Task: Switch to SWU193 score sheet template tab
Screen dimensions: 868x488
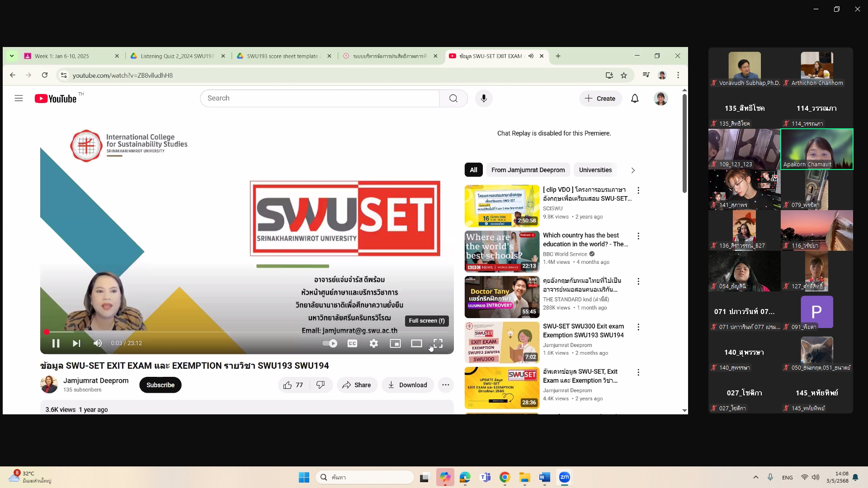Action: (284, 56)
